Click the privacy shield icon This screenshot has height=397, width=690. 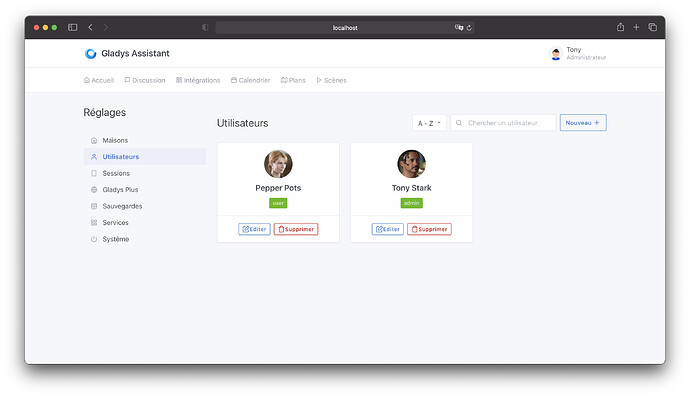(205, 27)
